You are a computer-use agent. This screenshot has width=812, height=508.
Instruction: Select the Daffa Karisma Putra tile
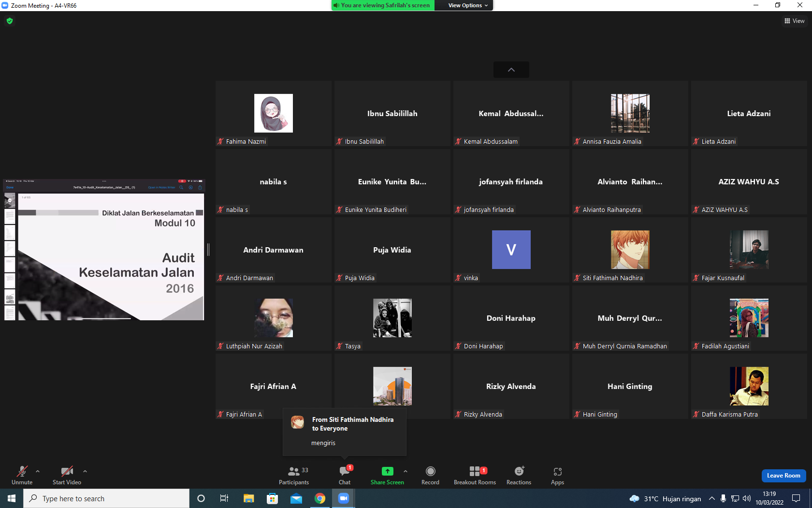pyautogui.click(x=749, y=386)
